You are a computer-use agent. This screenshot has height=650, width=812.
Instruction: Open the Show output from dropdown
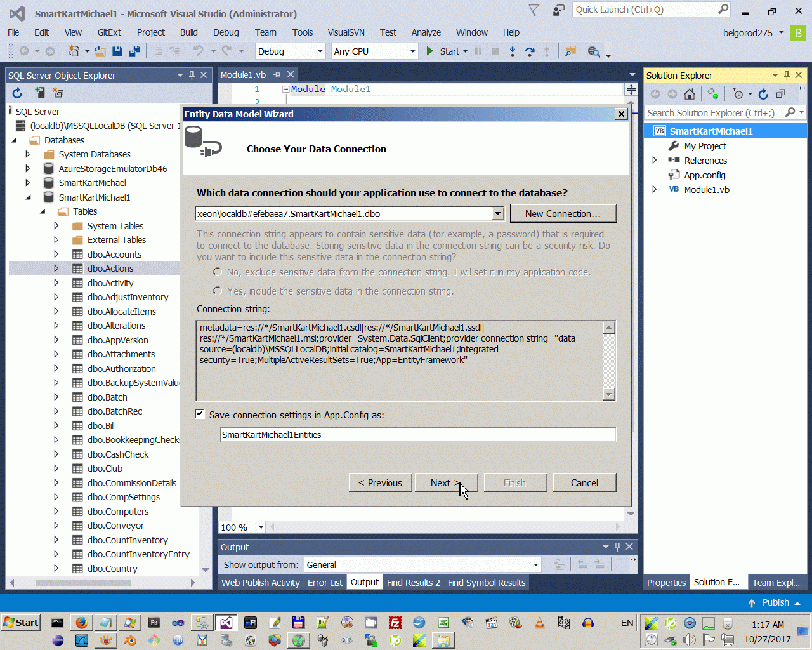pos(536,565)
